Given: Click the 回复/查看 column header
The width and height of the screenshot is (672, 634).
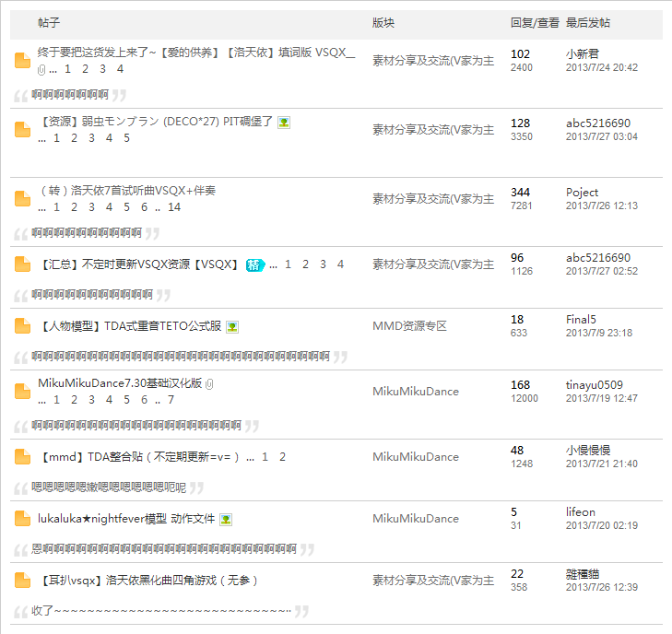Looking at the screenshot, I should pyautogui.click(x=535, y=23).
